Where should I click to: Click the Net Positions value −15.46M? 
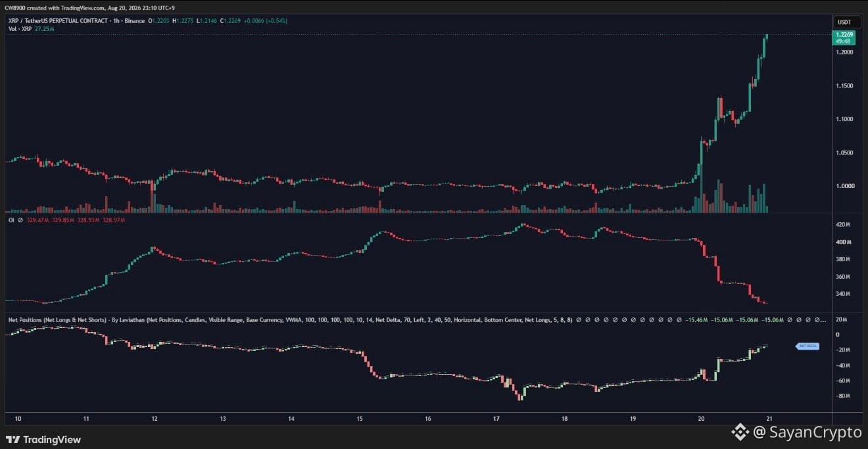pyautogui.click(x=695, y=319)
